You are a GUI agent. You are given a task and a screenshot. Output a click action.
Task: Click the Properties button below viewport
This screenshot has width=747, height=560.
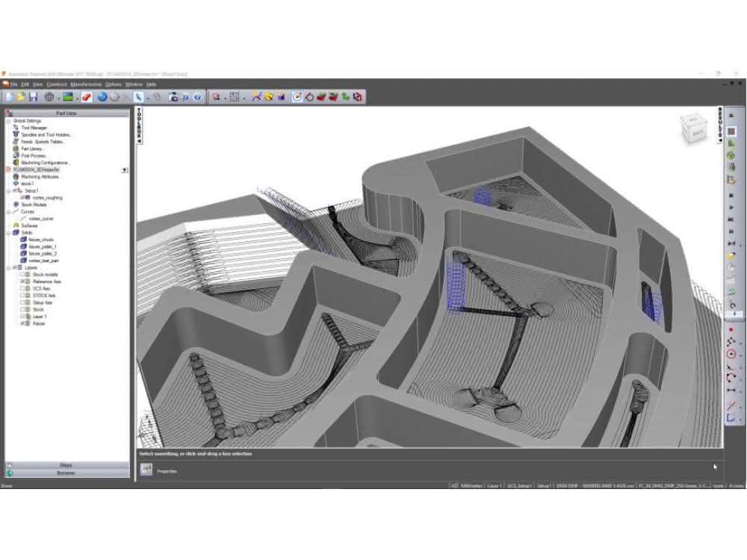click(x=146, y=470)
